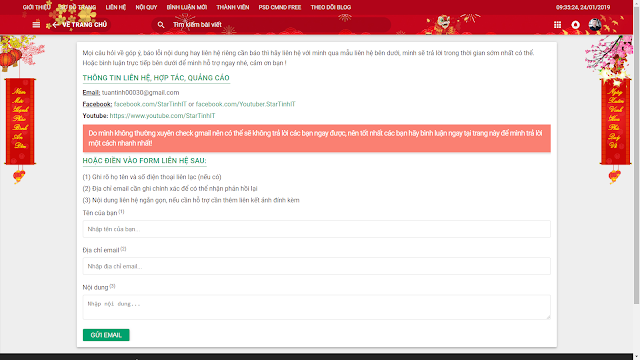
Task: Click the Nội dung message textarea
Action: (316, 307)
